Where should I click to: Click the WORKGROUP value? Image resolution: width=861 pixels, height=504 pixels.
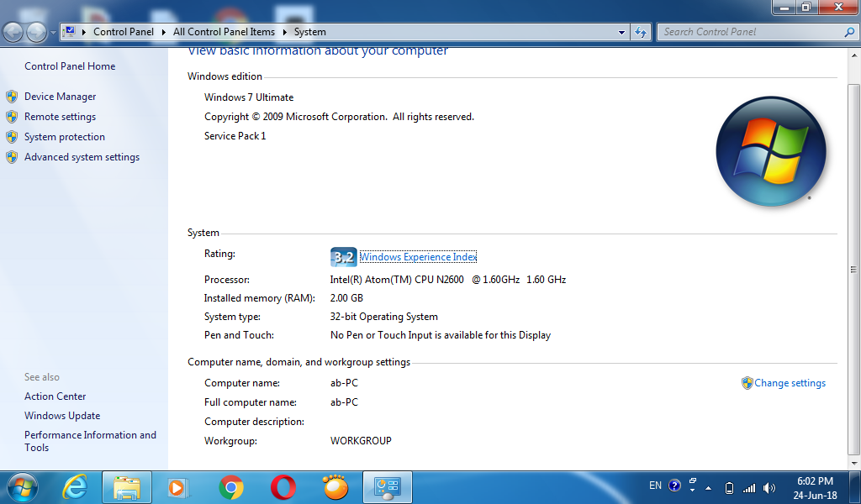[361, 441]
